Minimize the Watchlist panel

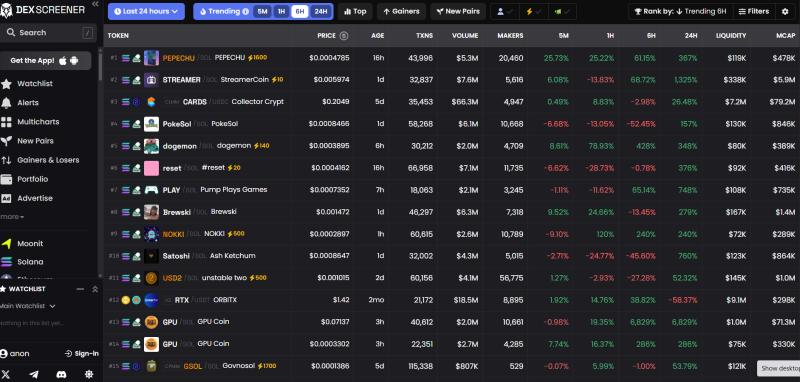[x=80, y=289]
